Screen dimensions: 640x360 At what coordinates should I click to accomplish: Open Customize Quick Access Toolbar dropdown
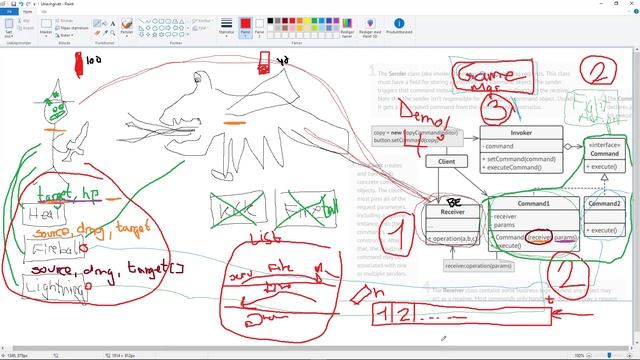34,4
